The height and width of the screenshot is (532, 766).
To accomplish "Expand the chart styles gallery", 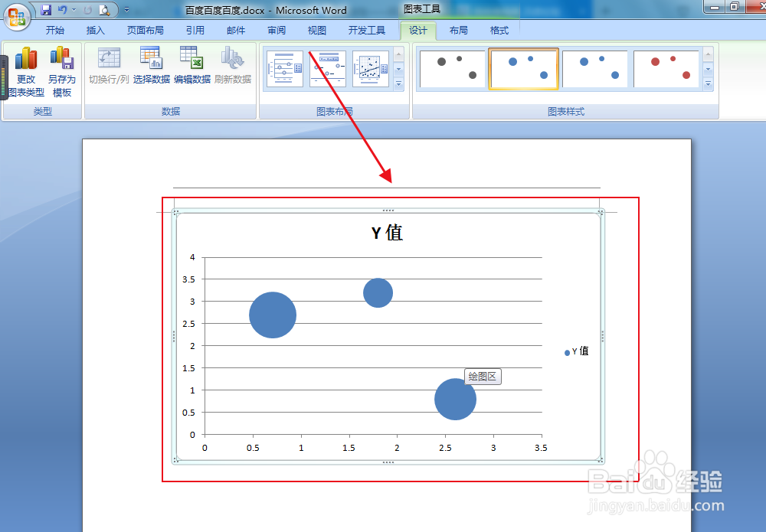I will click(709, 84).
